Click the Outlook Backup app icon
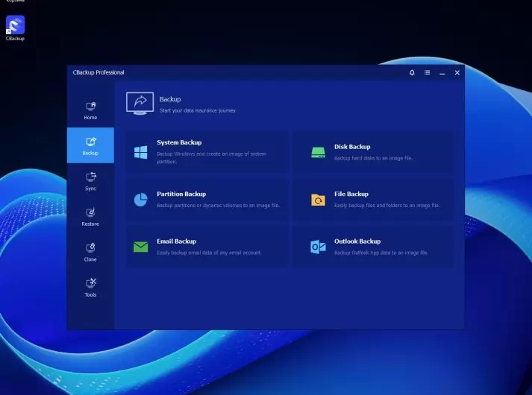Viewport: 532px width, 395px height. pyautogui.click(x=319, y=247)
